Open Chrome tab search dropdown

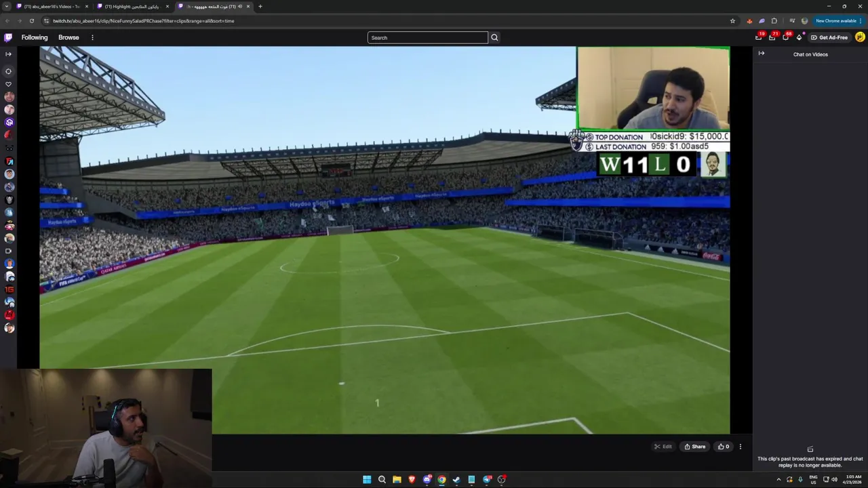click(7, 6)
